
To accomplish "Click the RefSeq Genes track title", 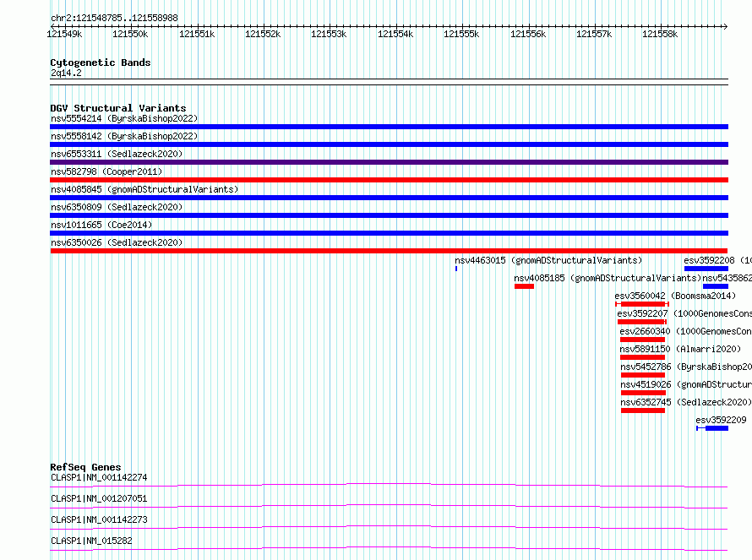I will coord(85,467).
